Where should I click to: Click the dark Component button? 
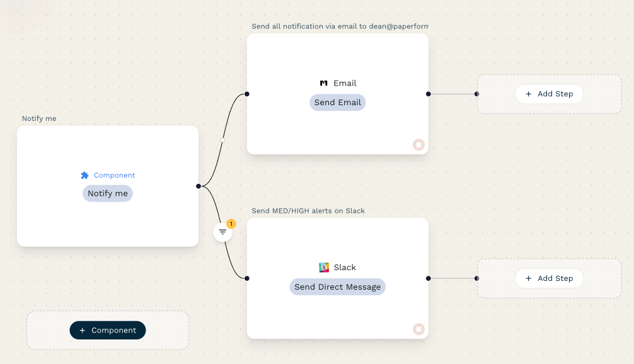click(x=108, y=330)
